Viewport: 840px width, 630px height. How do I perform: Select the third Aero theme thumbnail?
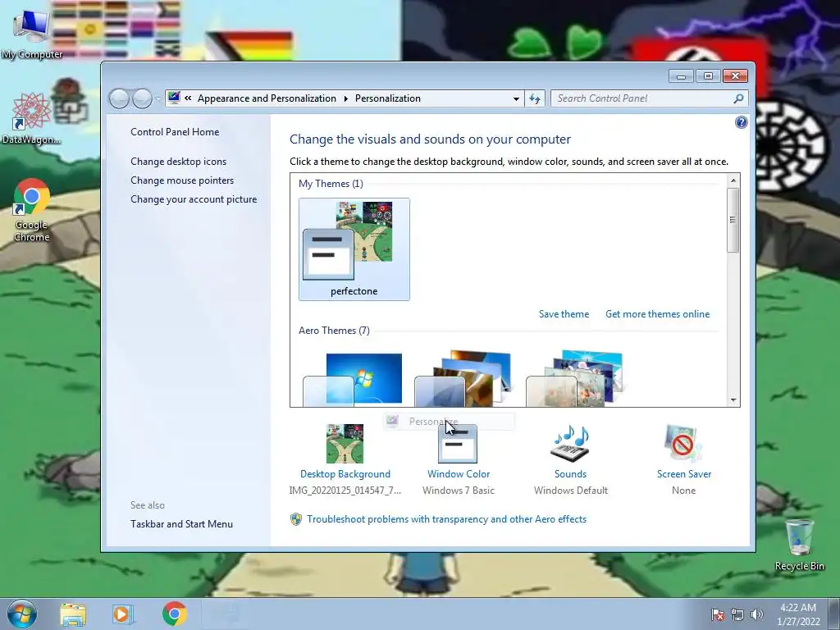(575, 378)
